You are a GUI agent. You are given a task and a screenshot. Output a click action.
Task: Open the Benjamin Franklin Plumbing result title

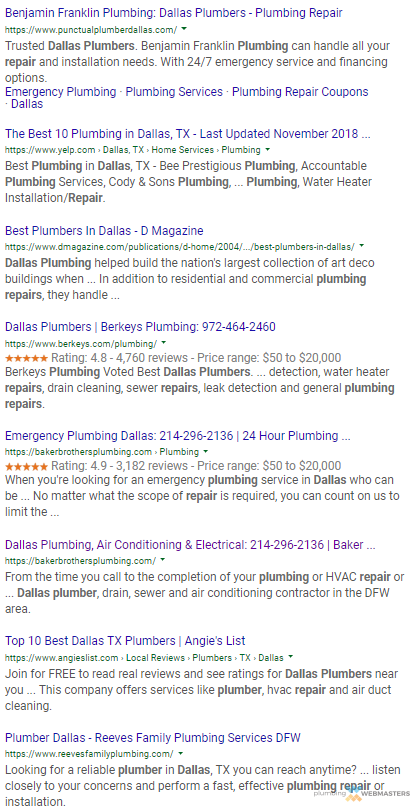173,13
